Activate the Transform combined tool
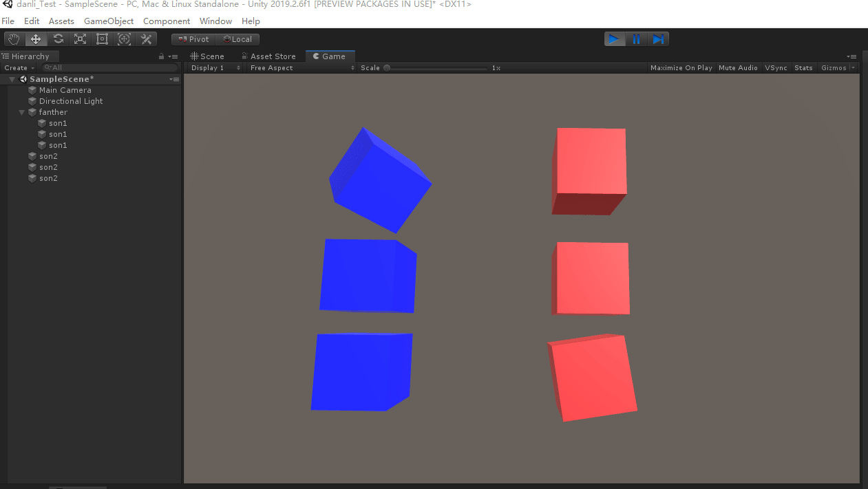This screenshot has width=868, height=489. [124, 39]
